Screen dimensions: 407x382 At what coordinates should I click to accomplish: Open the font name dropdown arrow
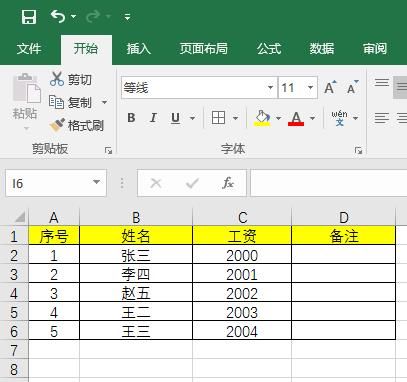click(x=271, y=88)
